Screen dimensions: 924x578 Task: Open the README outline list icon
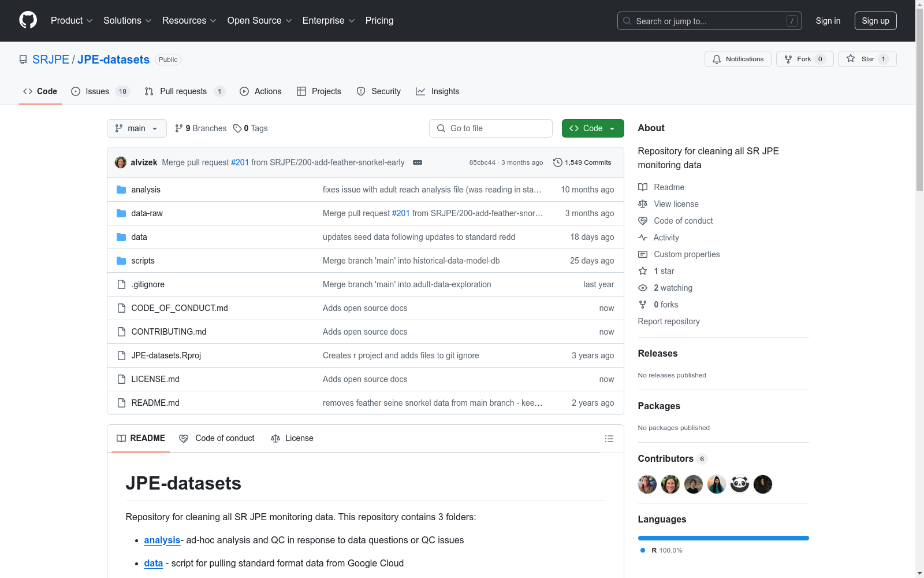point(609,439)
